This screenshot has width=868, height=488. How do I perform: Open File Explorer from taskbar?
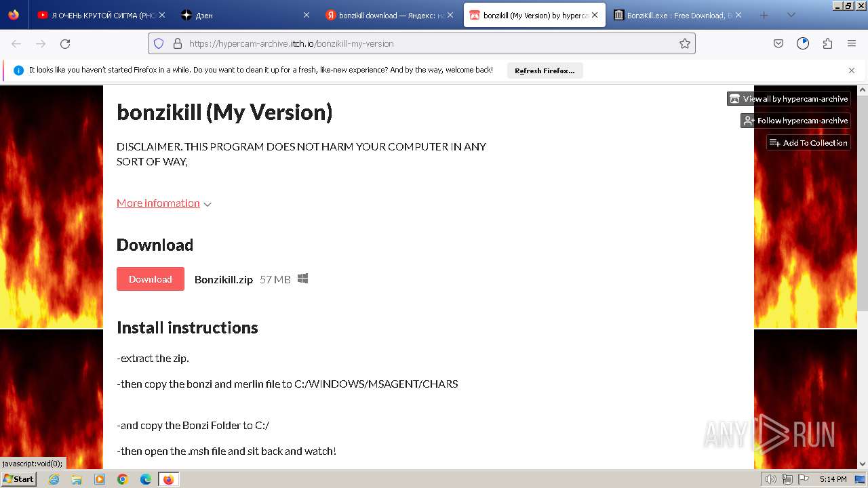click(77, 479)
